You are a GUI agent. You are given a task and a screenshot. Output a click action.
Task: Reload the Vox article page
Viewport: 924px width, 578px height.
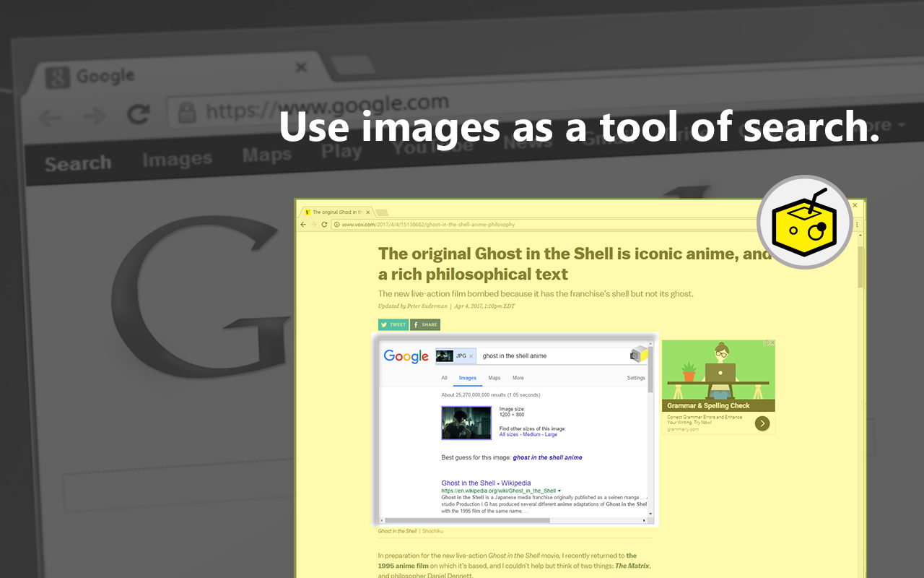[x=325, y=225]
